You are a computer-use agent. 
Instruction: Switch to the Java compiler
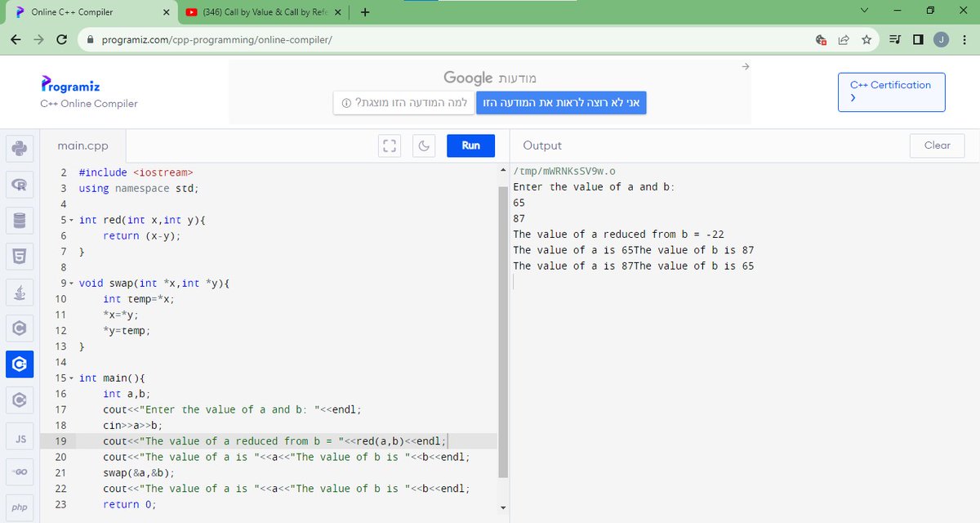[x=20, y=291]
